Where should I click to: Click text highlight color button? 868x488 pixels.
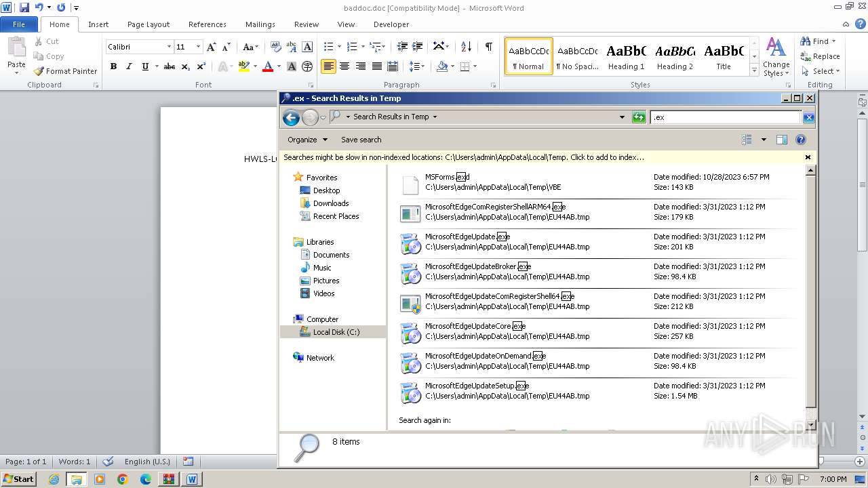pyautogui.click(x=243, y=66)
